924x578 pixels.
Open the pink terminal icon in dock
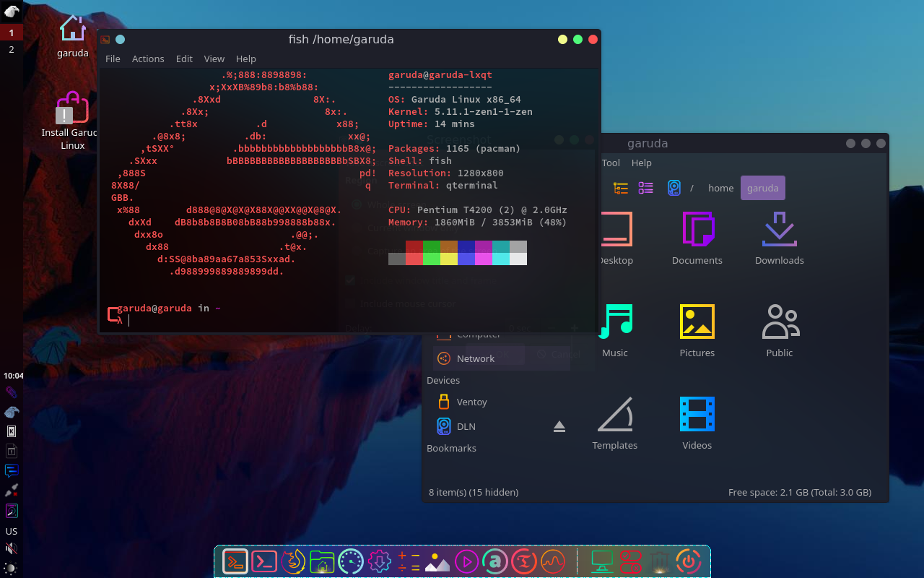click(264, 561)
